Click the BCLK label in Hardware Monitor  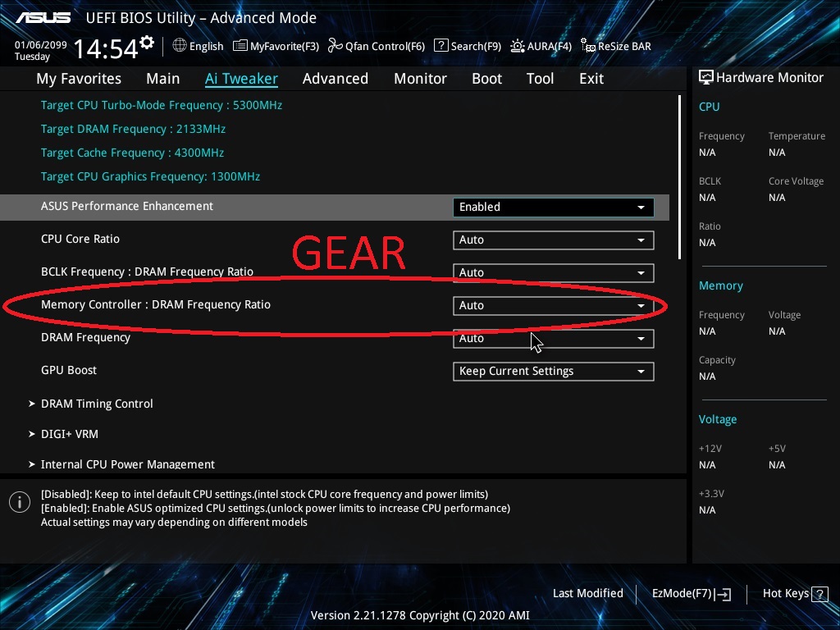point(710,181)
